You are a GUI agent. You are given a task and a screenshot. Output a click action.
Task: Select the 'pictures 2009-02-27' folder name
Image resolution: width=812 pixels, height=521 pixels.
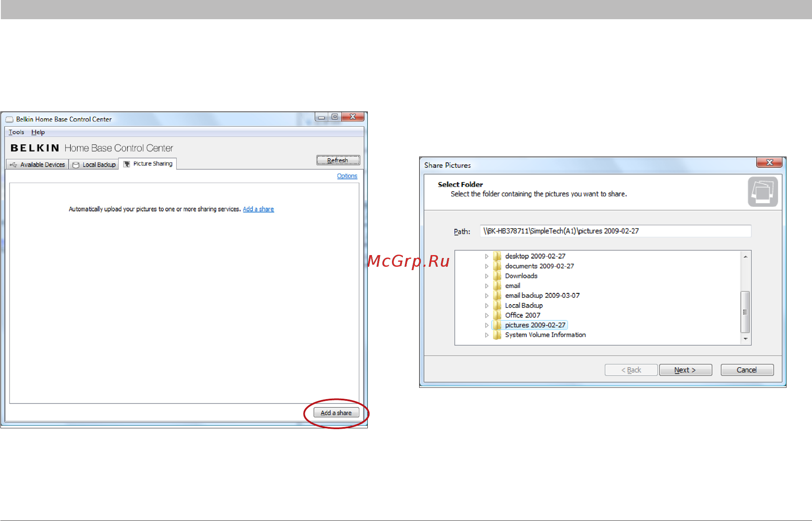click(535, 325)
